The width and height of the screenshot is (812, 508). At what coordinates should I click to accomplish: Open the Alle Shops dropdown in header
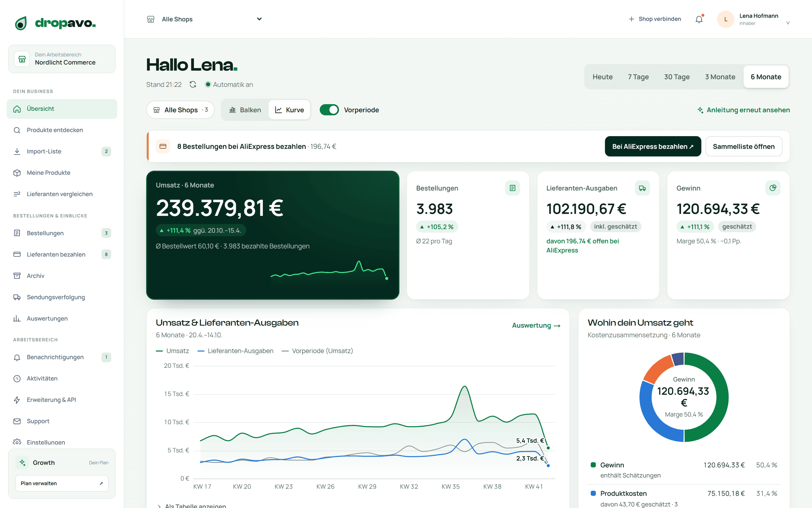tap(204, 19)
